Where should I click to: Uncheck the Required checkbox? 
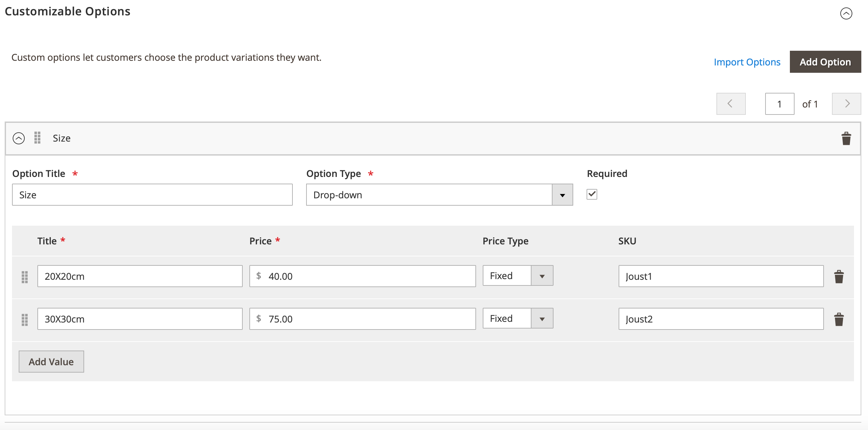point(592,194)
